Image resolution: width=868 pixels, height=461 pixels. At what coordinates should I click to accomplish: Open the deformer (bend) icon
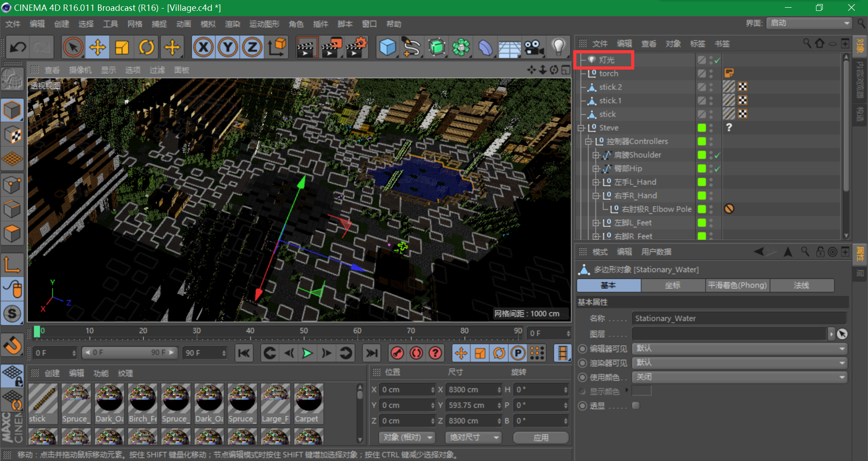pyautogui.click(x=486, y=47)
